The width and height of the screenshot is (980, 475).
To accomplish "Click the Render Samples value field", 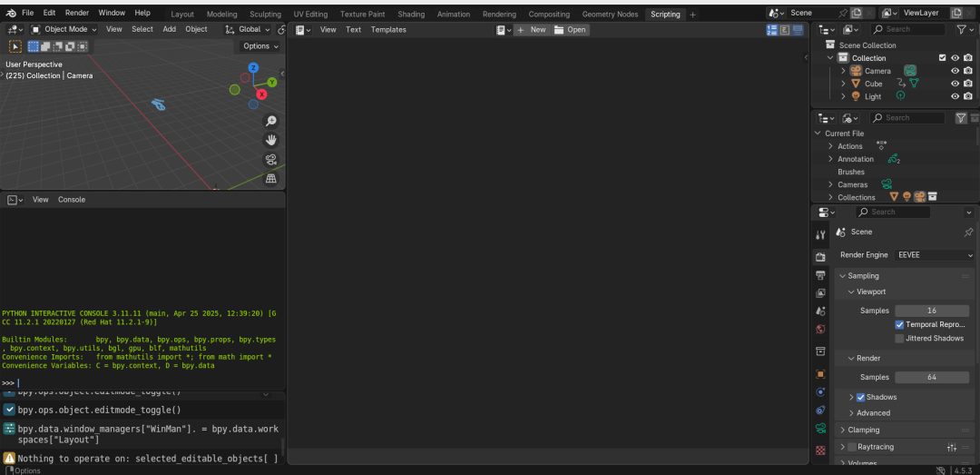I will point(932,378).
